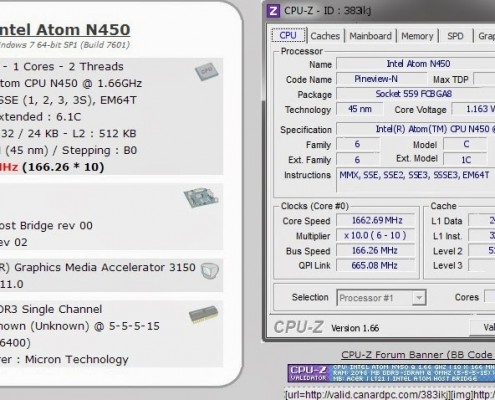Click the CPU-Z Forum Banner (BB Code) link
This screenshot has height=400, width=495.
[x=418, y=355]
